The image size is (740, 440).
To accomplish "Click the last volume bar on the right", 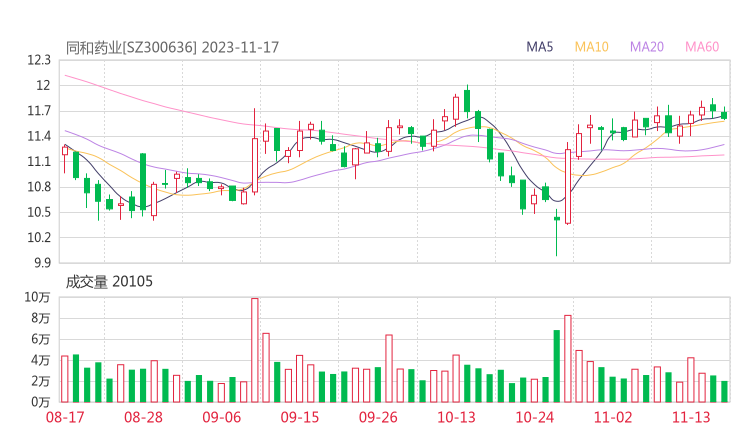I will [724, 391].
